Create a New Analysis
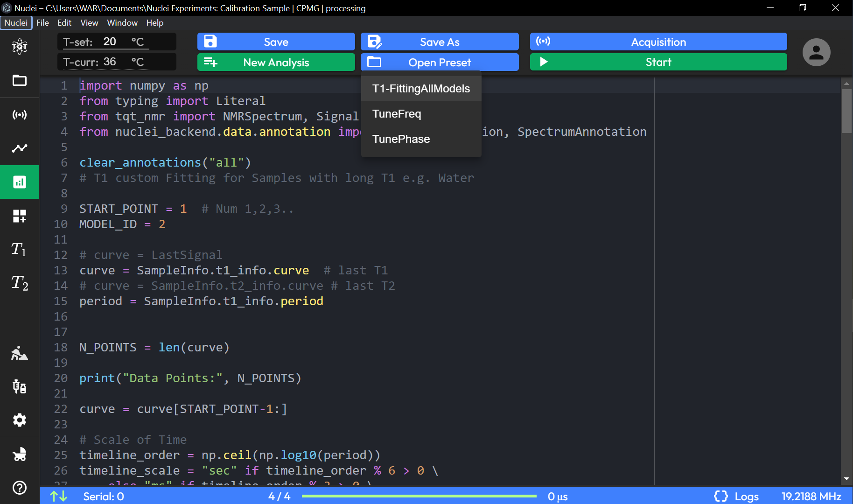This screenshot has width=853, height=504. pyautogui.click(x=276, y=62)
